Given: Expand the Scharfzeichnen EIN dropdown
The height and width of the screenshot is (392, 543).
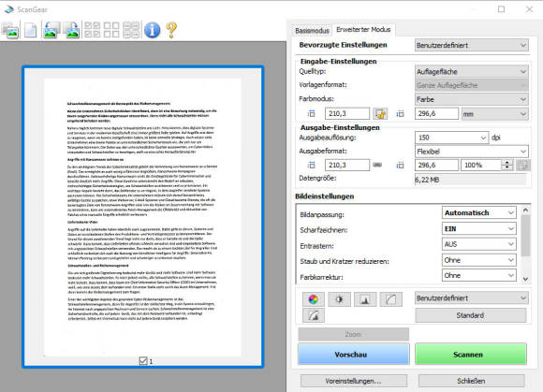Looking at the screenshot, I should (479, 228).
